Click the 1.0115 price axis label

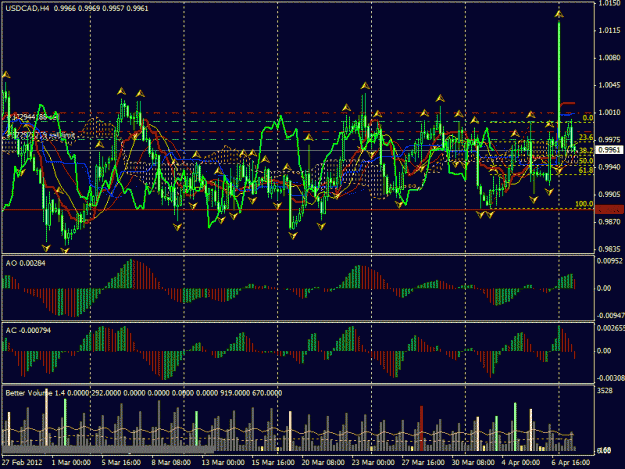coord(610,31)
